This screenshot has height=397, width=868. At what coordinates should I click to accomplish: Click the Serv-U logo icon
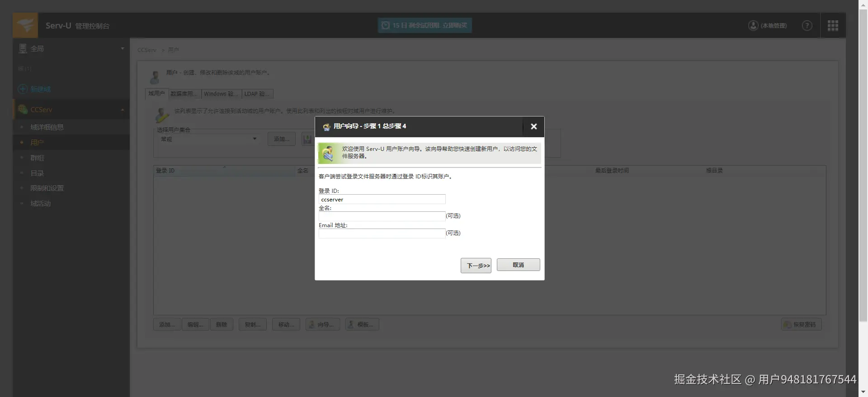point(26,25)
